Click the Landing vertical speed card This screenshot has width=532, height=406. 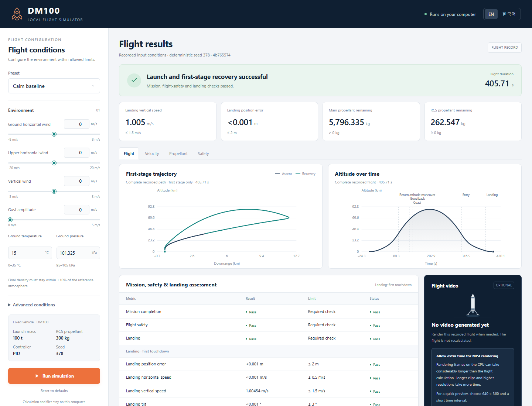coord(168,121)
